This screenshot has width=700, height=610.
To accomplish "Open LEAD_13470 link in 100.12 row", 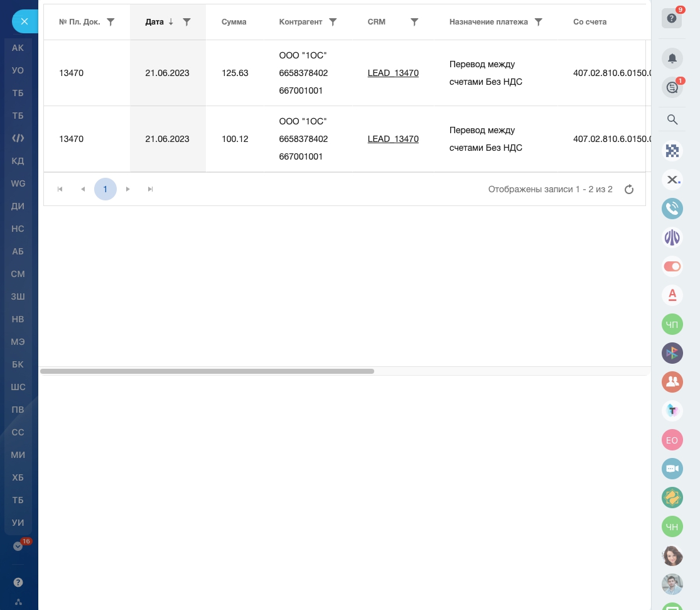I will click(393, 139).
